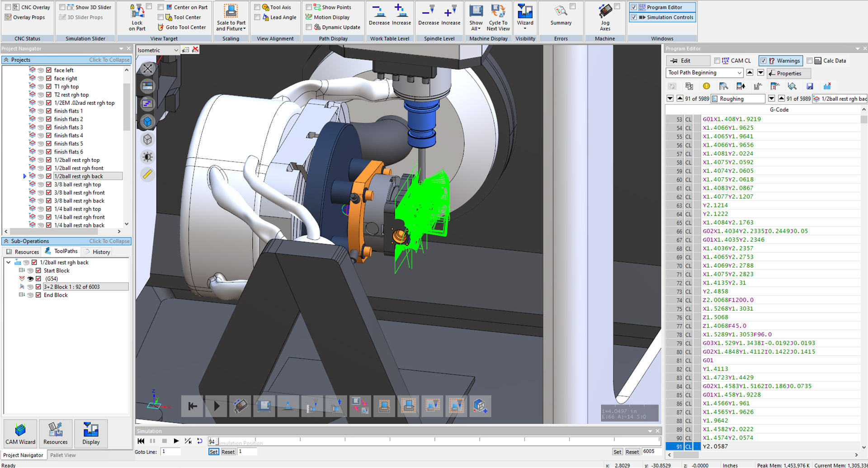Click the Properties button
Screen dimensions: 868x468
click(788, 73)
